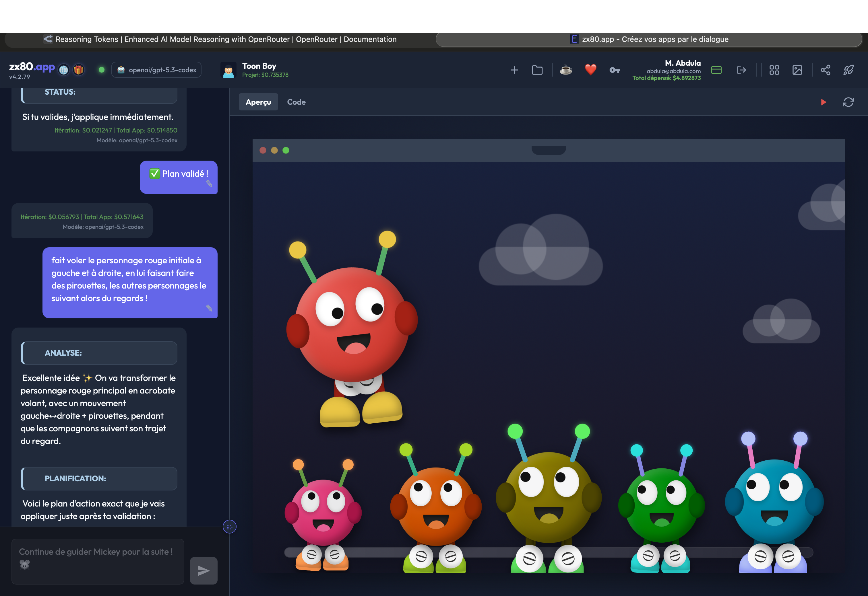This screenshot has width=868, height=596.
Task: Click the M. Abdula user name
Action: (x=683, y=63)
